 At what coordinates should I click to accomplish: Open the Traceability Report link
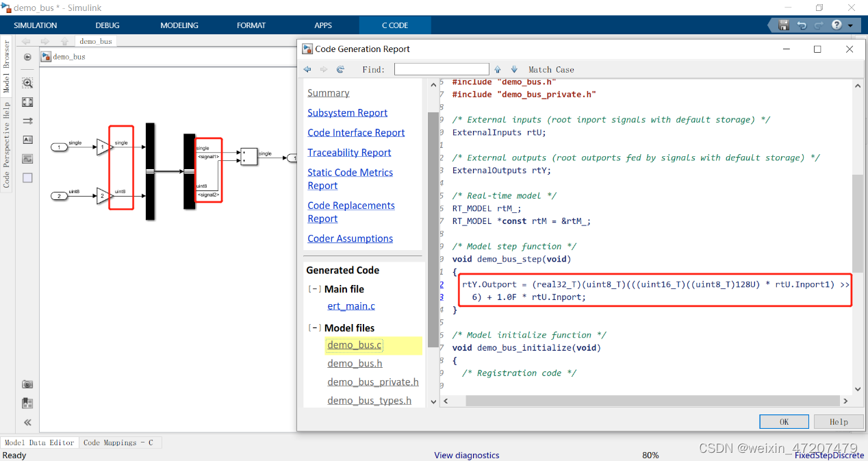click(x=349, y=152)
